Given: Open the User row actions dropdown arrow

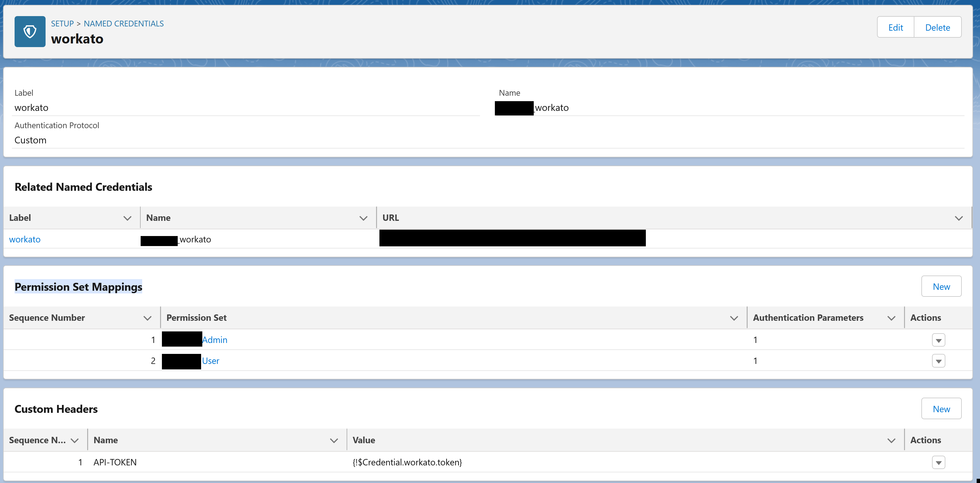Looking at the screenshot, I should [x=938, y=361].
